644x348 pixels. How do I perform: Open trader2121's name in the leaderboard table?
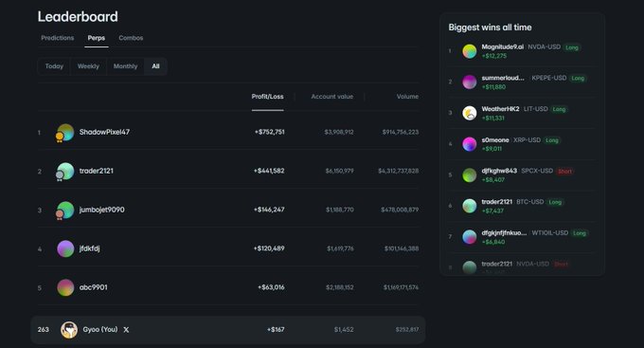point(96,171)
